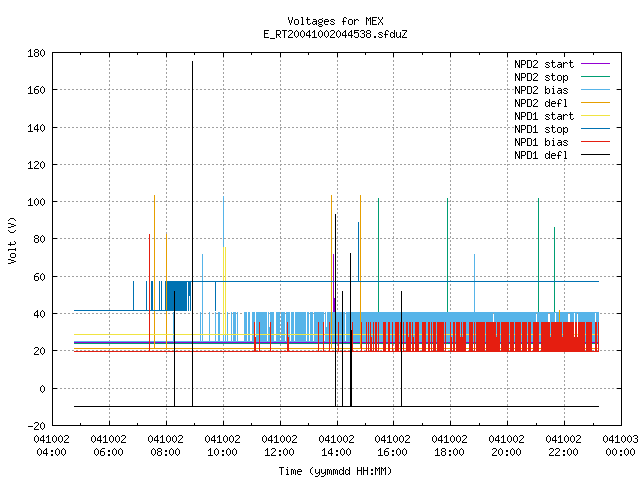The image size is (640, 480).
Task: Click the 'Volt (V)' axis label
Action: point(12,240)
